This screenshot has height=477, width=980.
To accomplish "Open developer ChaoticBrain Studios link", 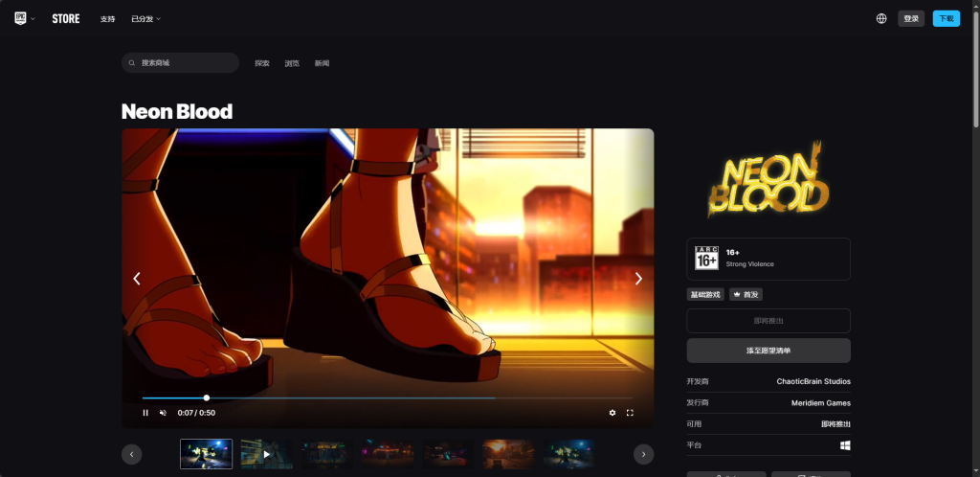I will (813, 381).
